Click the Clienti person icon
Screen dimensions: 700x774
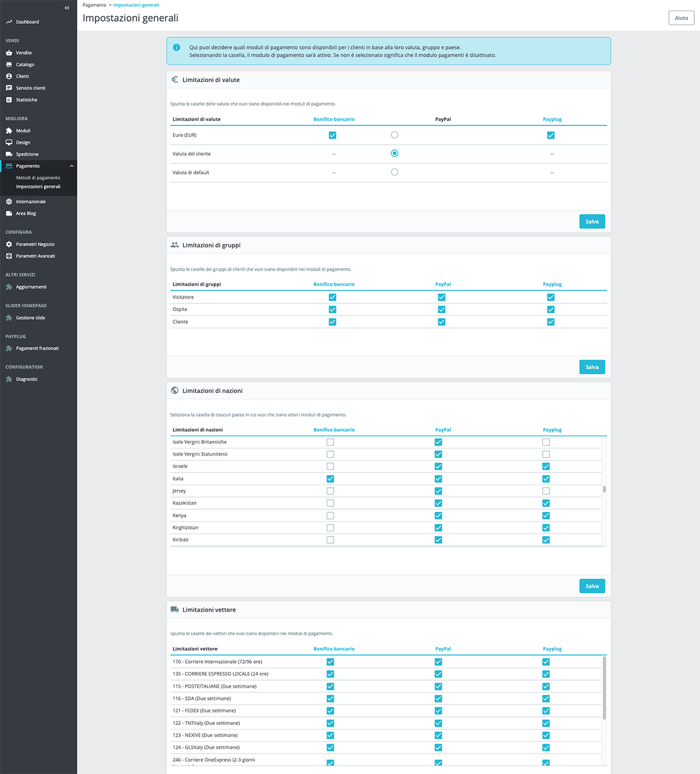(x=9, y=76)
